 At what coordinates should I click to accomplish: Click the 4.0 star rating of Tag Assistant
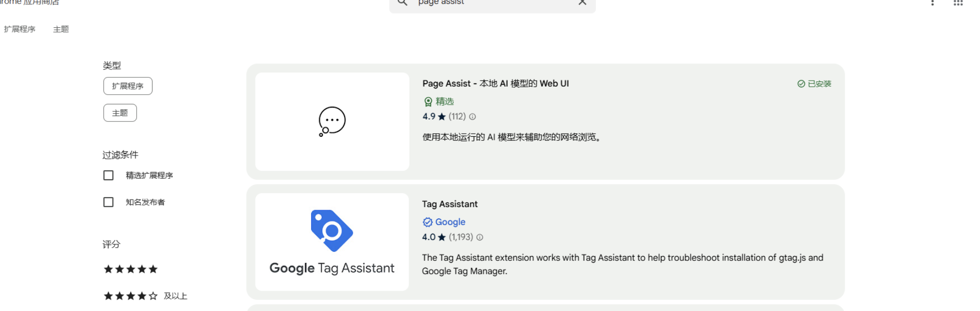click(x=434, y=237)
